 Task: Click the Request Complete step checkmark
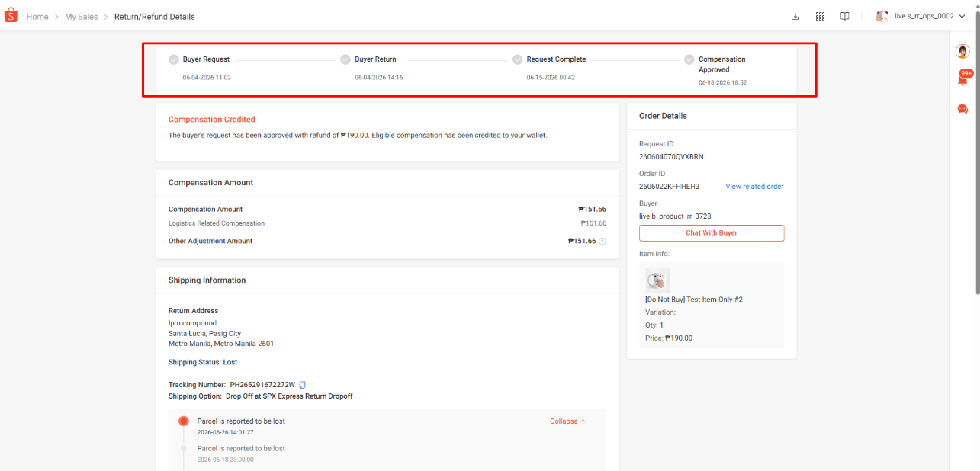518,59
